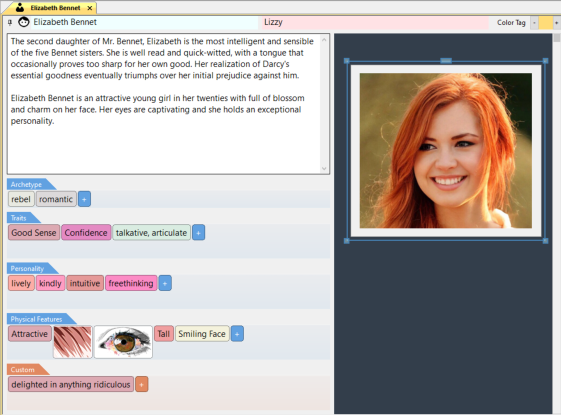Open the Color Tag dropdown arrow

557,23
